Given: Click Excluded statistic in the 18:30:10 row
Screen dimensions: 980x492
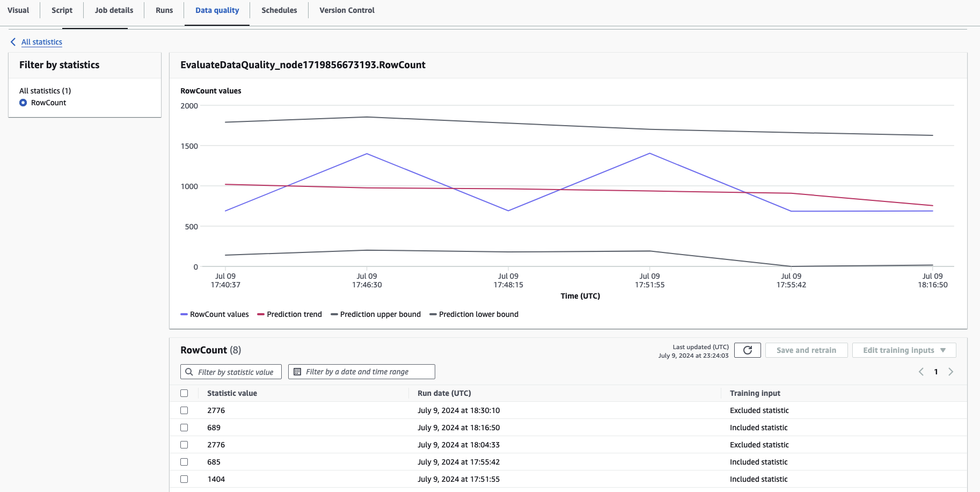Looking at the screenshot, I should [759, 410].
